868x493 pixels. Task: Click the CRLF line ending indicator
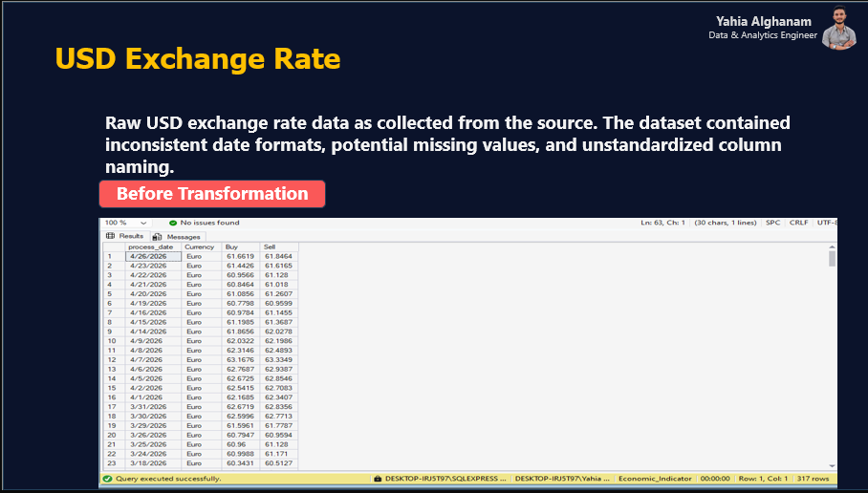coord(798,223)
